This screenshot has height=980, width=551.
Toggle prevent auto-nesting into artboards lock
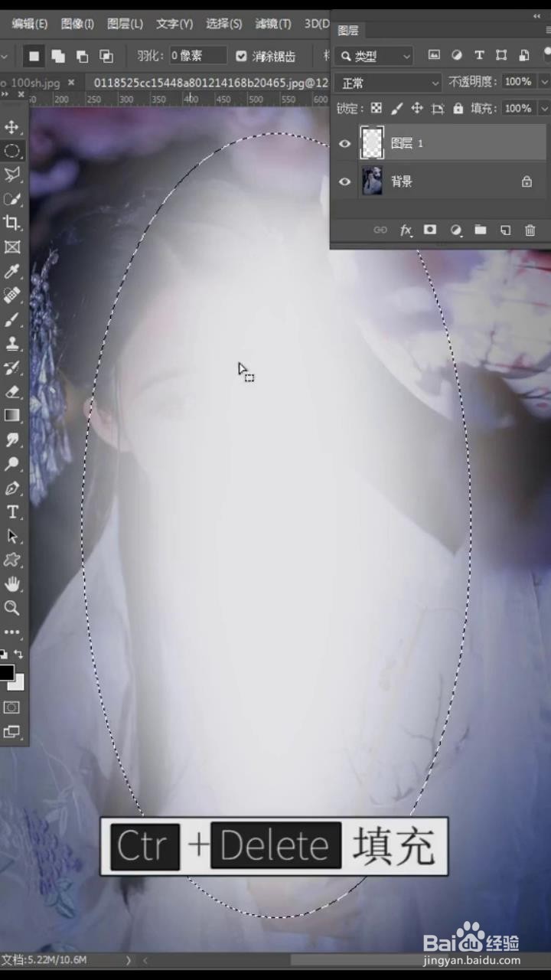click(438, 108)
